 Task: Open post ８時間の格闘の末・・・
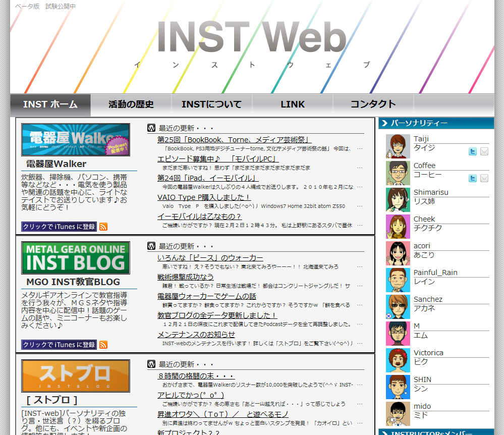click(196, 376)
